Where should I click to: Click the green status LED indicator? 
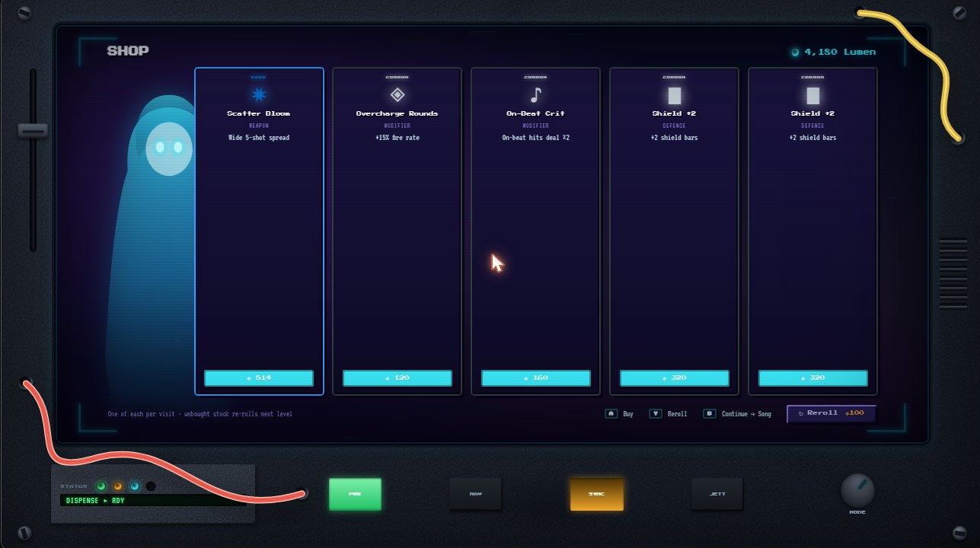pyautogui.click(x=101, y=486)
